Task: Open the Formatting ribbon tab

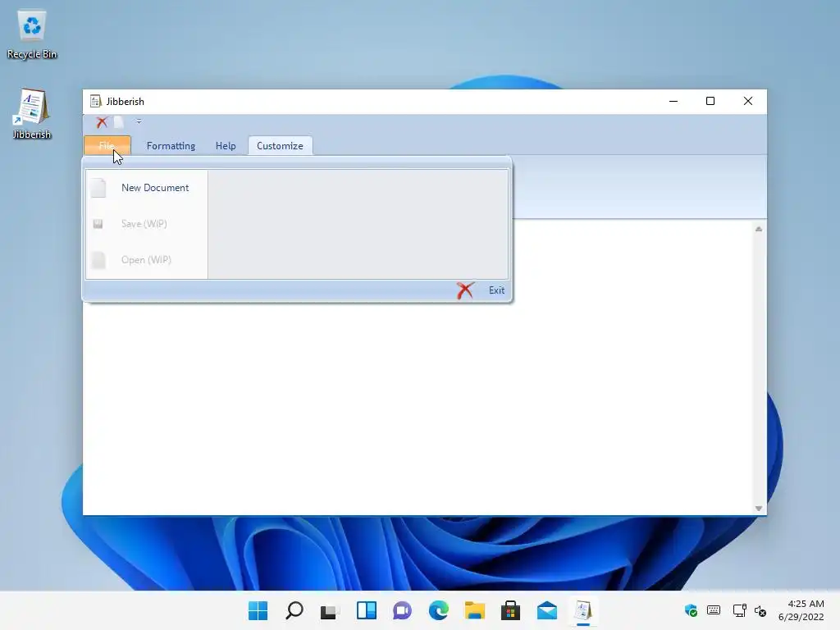Action: pyautogui.click(x=171, y=146)
